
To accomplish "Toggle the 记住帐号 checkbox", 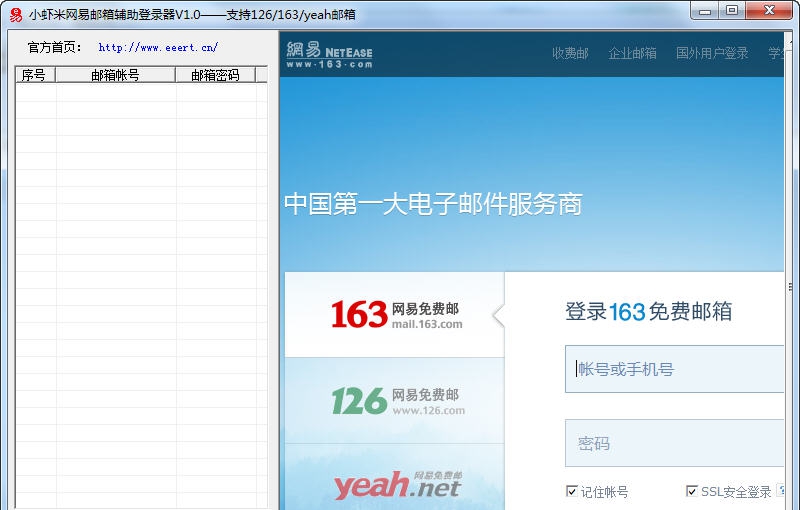I will coord(572,491).
